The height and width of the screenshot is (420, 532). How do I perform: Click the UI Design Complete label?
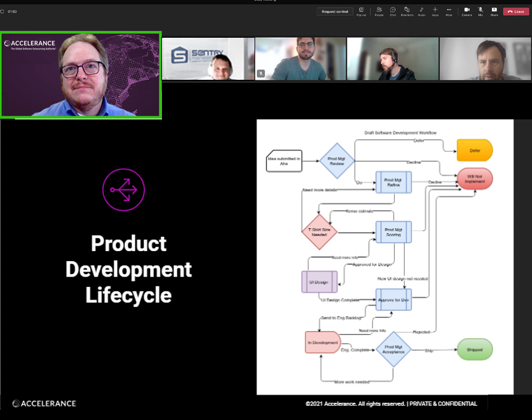pyautogui.click(x=340, y=300)
